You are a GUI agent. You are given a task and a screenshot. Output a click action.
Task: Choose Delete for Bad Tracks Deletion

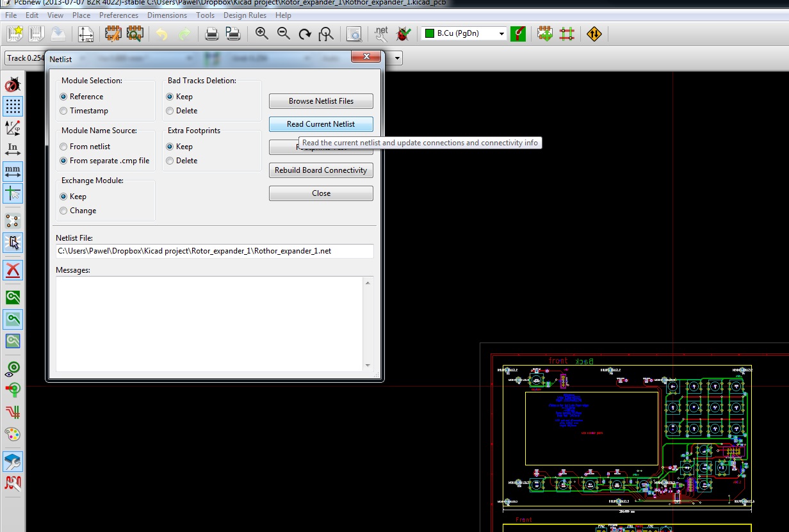pos(170,111)
